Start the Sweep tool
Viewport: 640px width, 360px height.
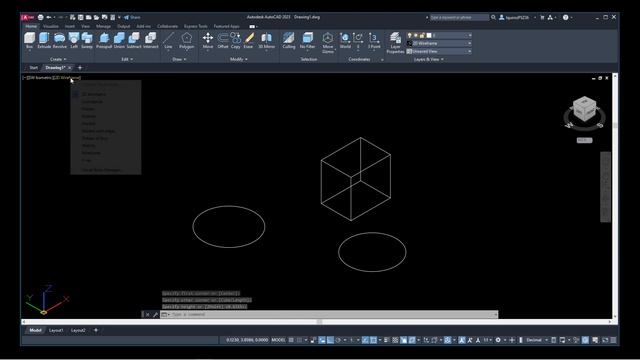coord(87,40)
